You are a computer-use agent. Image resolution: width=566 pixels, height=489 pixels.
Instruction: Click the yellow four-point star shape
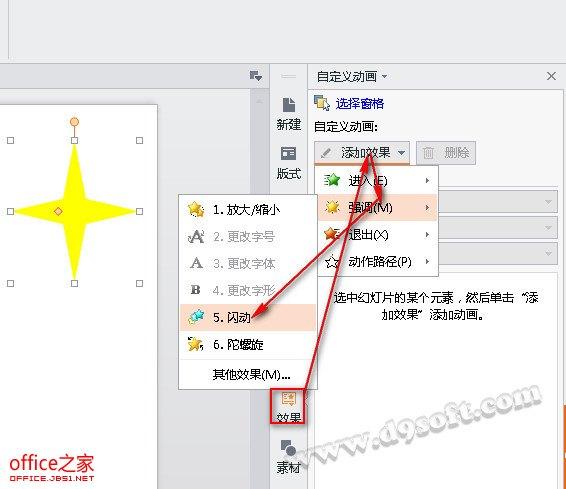click(x=74, y=212)
